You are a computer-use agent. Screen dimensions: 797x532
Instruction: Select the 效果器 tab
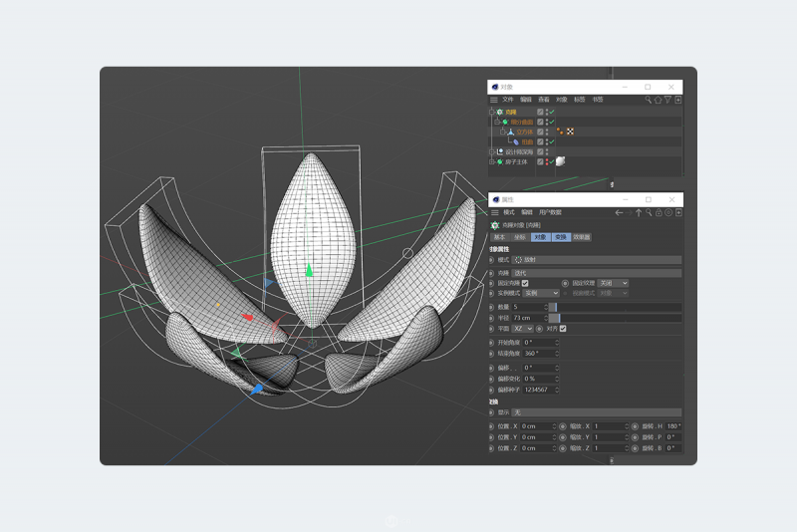coord(582,237)
